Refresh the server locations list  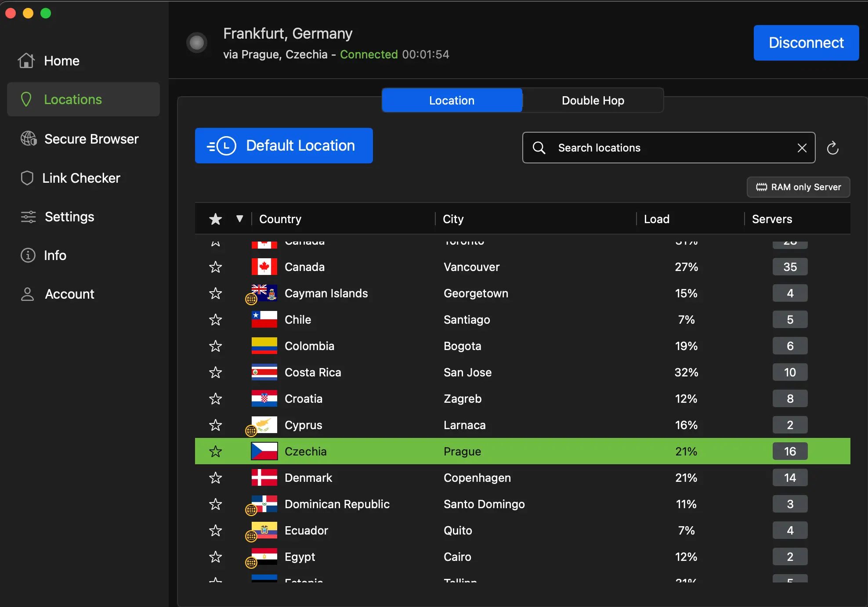[833, 148]
